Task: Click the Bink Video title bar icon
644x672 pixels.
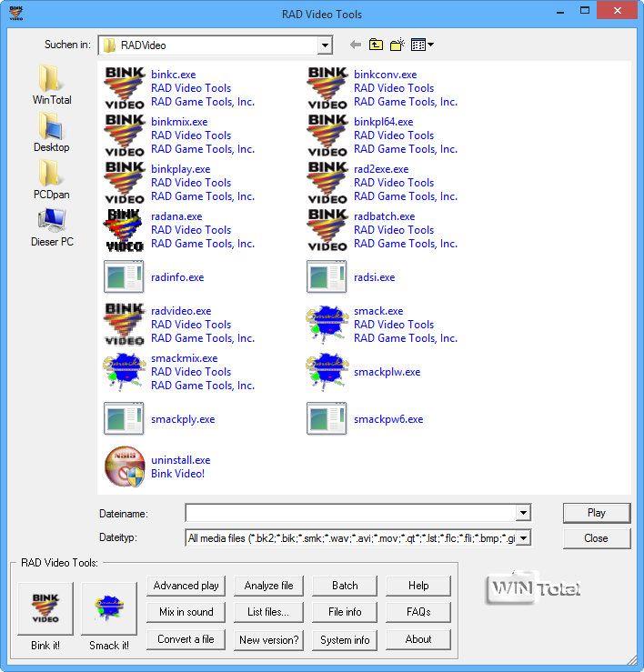Action: 15,14
